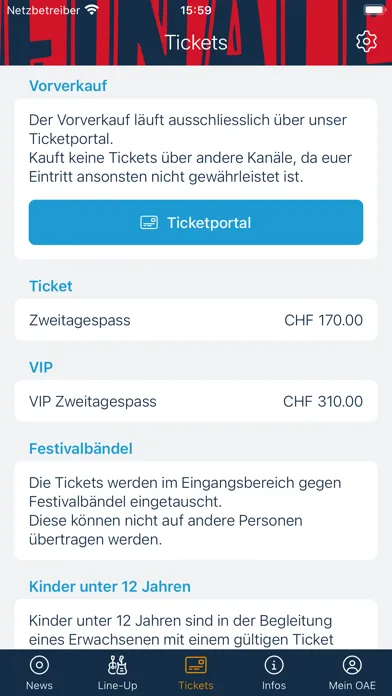This screenshot has height=696, width=392.
Task: Switch to the Mein OAE tab label
Action: click(x=352, y=685)
